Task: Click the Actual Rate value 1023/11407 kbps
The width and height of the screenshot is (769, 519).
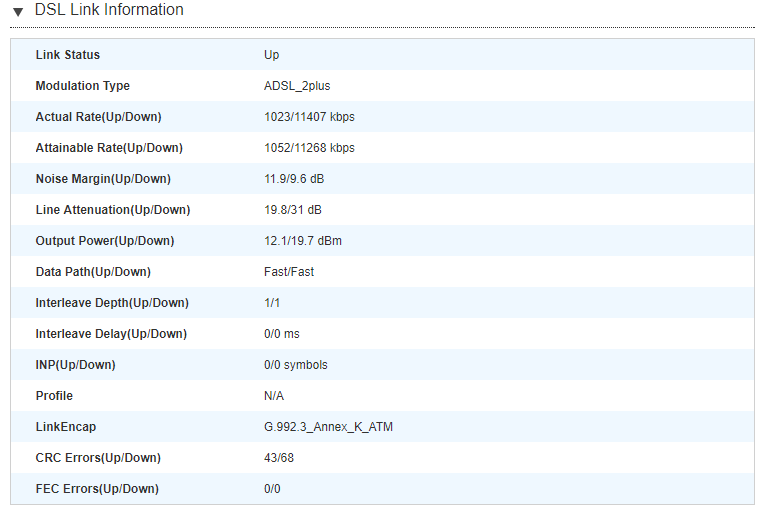Action: pos(309,117)
